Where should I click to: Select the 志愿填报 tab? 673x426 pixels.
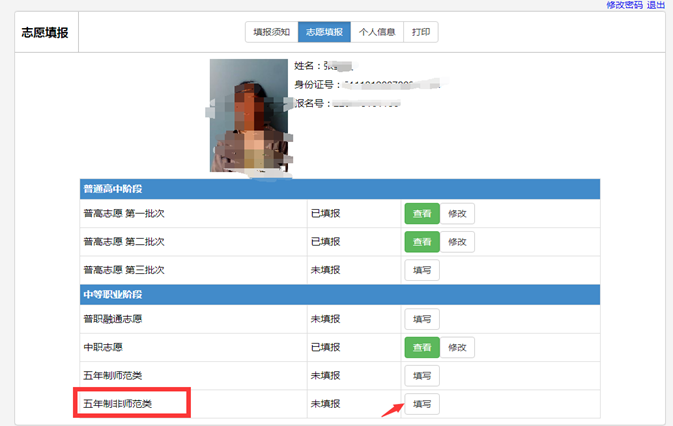pos(324,32)
